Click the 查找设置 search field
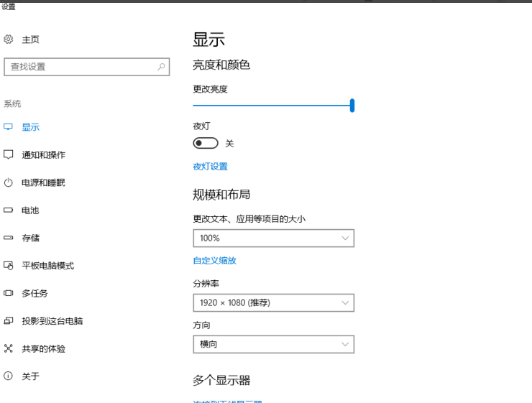 (79, 67)
